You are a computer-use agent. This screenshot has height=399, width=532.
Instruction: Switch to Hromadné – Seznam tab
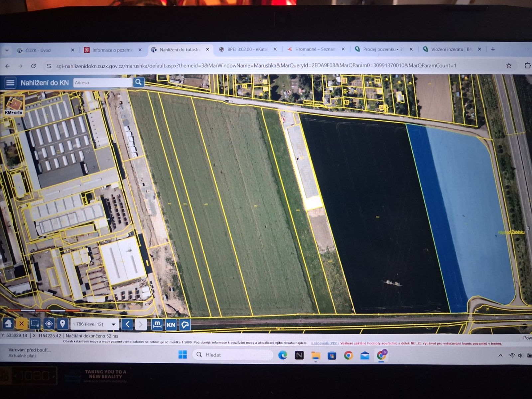pyautogui.click(x=315, y=49)
